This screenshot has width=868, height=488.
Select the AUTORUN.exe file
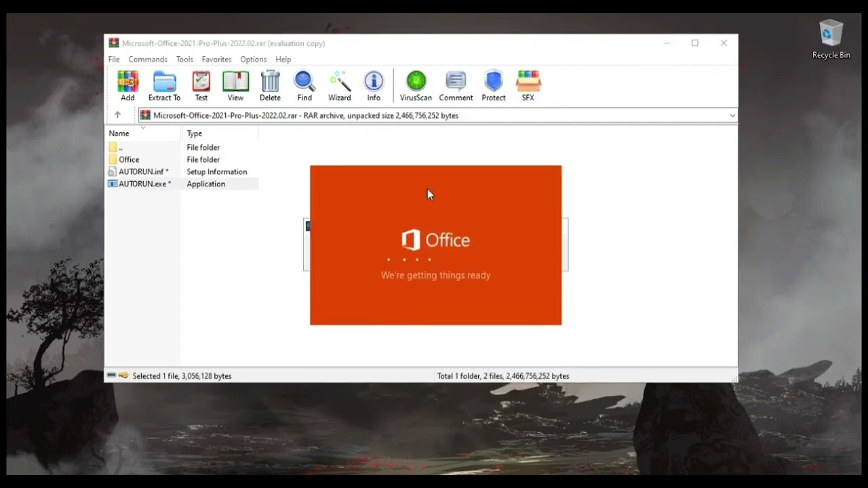click(x=182, y=184)
